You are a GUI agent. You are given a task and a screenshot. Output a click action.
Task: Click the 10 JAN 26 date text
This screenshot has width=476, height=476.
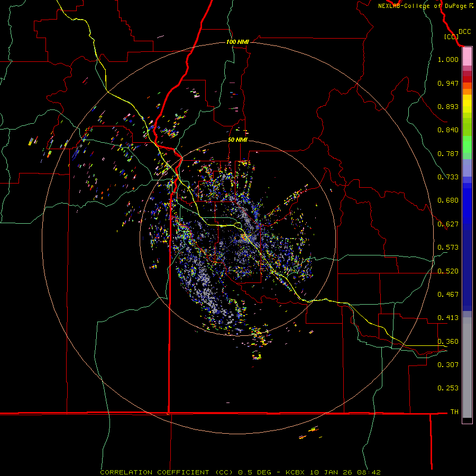pos(331,472)
